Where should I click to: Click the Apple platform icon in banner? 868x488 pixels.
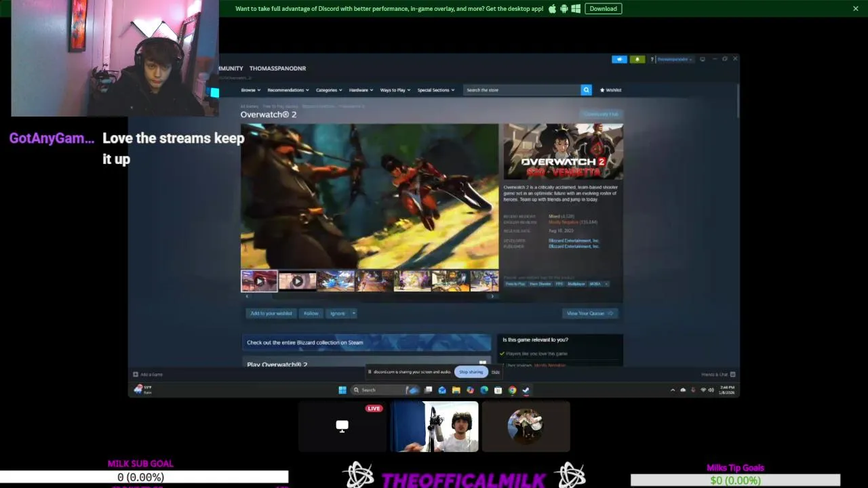point(552,9)
